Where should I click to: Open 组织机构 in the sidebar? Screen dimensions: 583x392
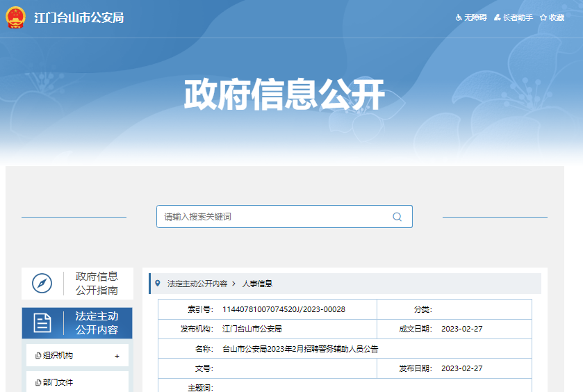click(58, 356)
